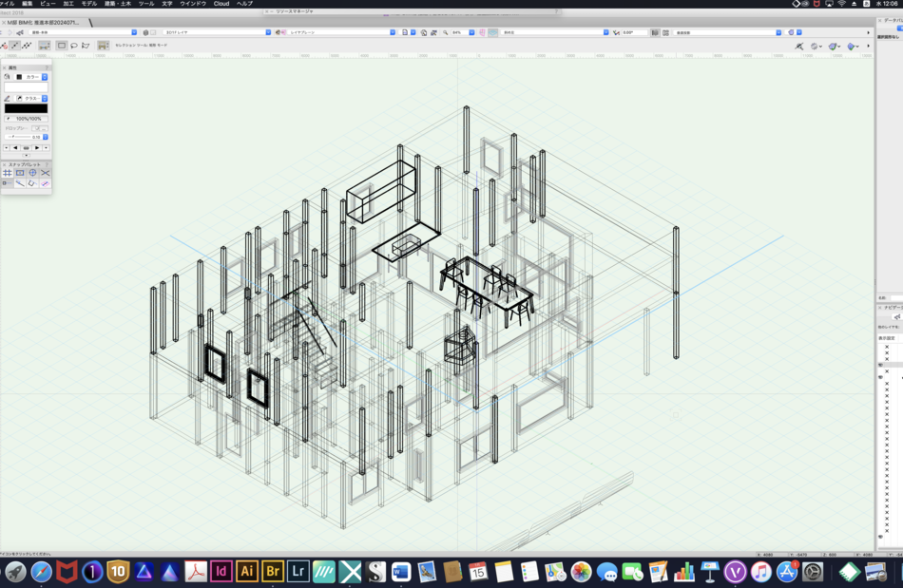Toggle the smart point snap in snapping palette

pos(8,183)
